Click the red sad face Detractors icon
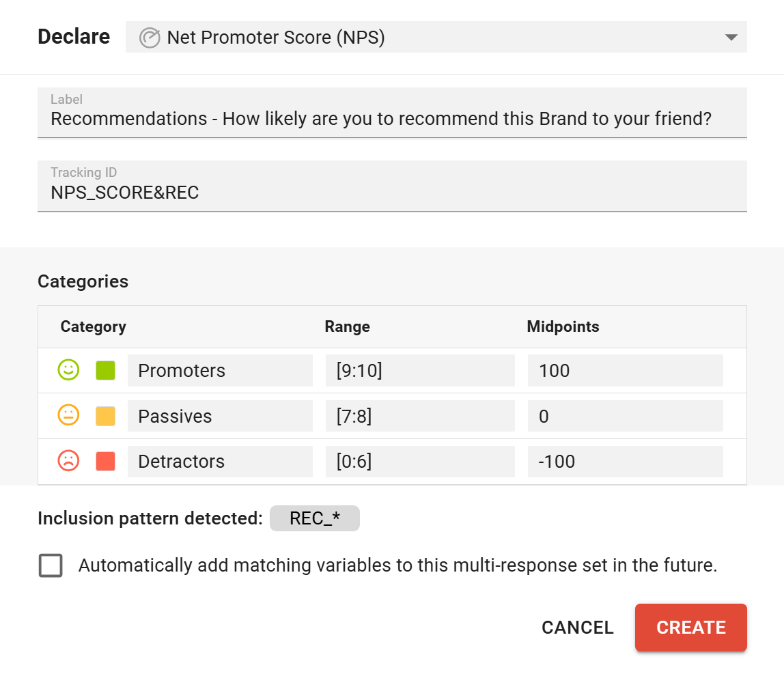 68,461
